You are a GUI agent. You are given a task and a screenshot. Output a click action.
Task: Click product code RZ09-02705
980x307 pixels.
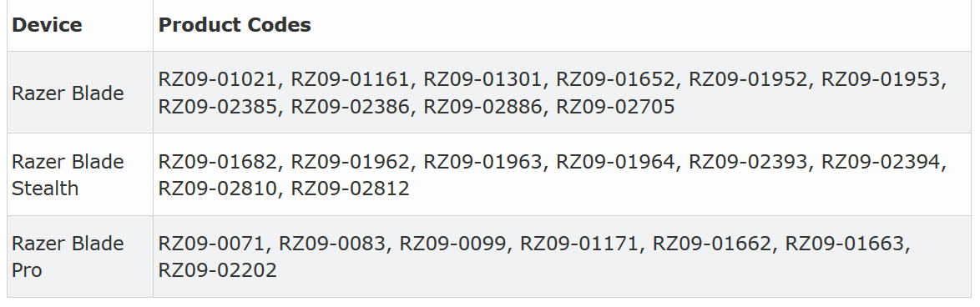pyautogui.click(x=615, y=107)
